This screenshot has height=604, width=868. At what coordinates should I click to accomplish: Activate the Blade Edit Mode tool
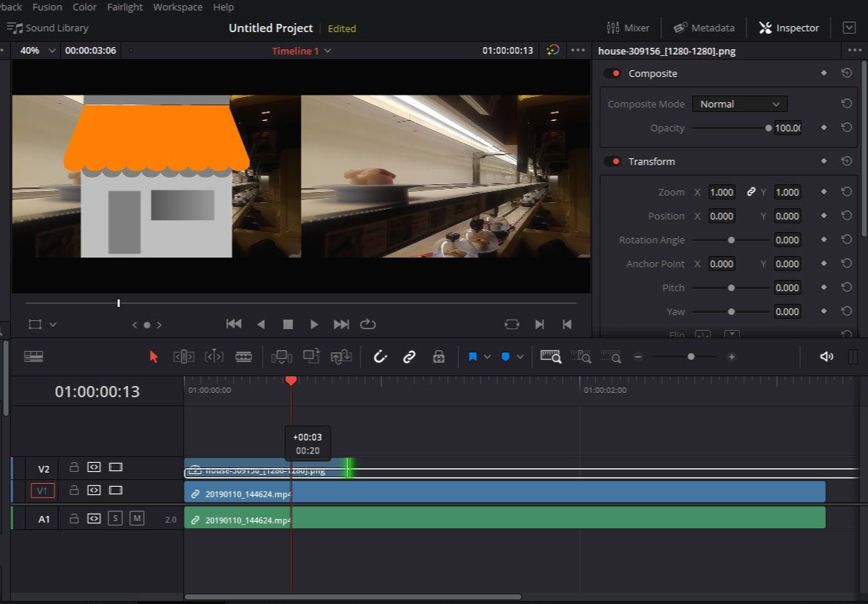[243, 357]
